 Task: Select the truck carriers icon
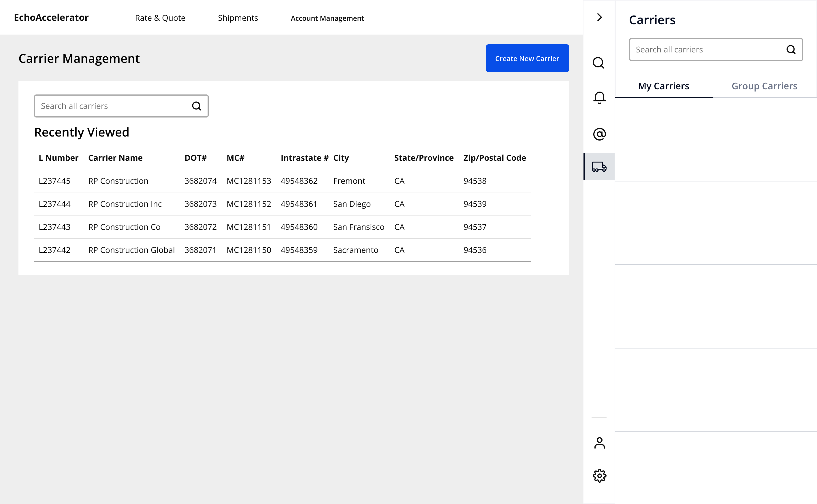tap(599, 167)
